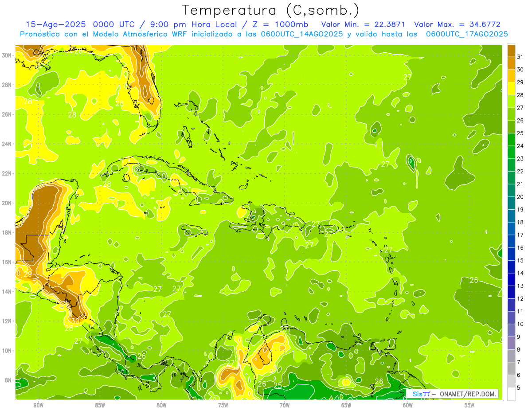Click legend value 30 on color bar

click(520, 70)
